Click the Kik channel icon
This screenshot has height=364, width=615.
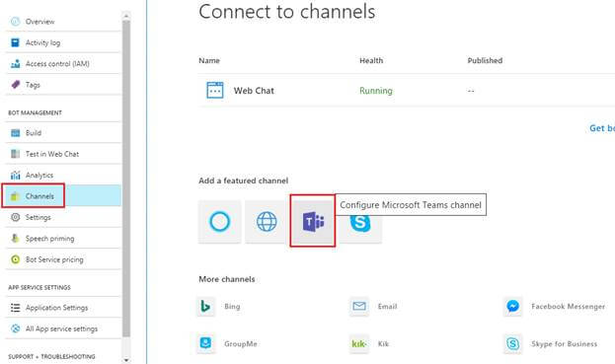coord(359,343)
